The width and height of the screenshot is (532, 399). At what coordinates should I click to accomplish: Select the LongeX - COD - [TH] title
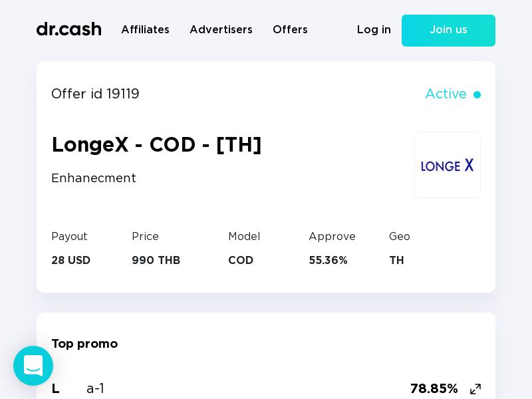coord(156,145)
